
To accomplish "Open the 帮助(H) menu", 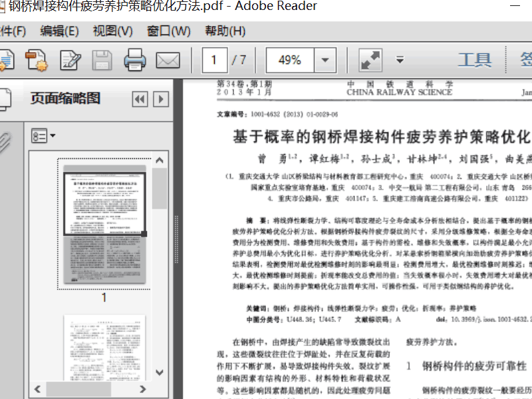I will pyautogui.click(x=225, y=31).
